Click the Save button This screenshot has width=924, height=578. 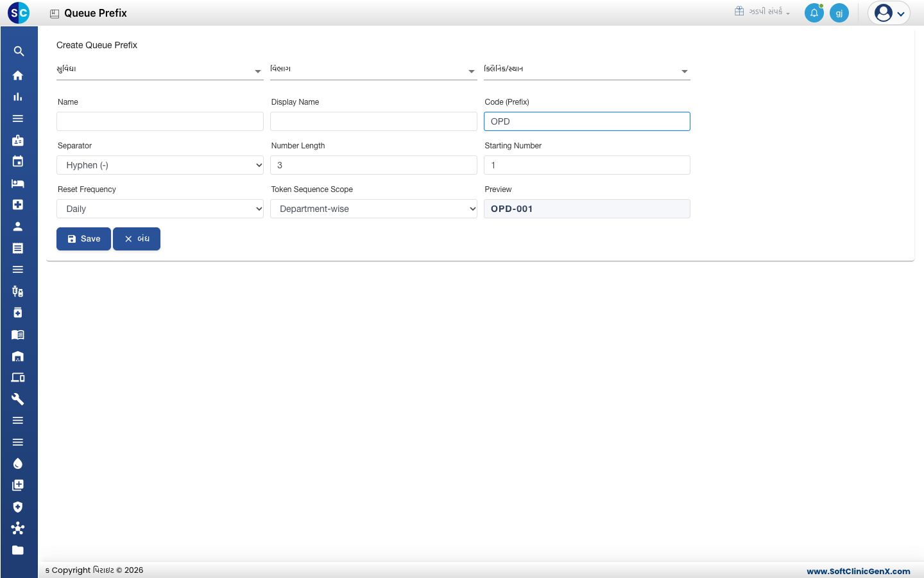click(x=83, y=239)
